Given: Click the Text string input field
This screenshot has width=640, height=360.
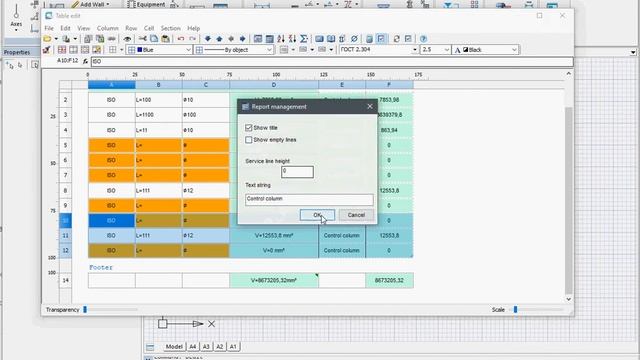Looking at the screenshot, I should [309, 199].
